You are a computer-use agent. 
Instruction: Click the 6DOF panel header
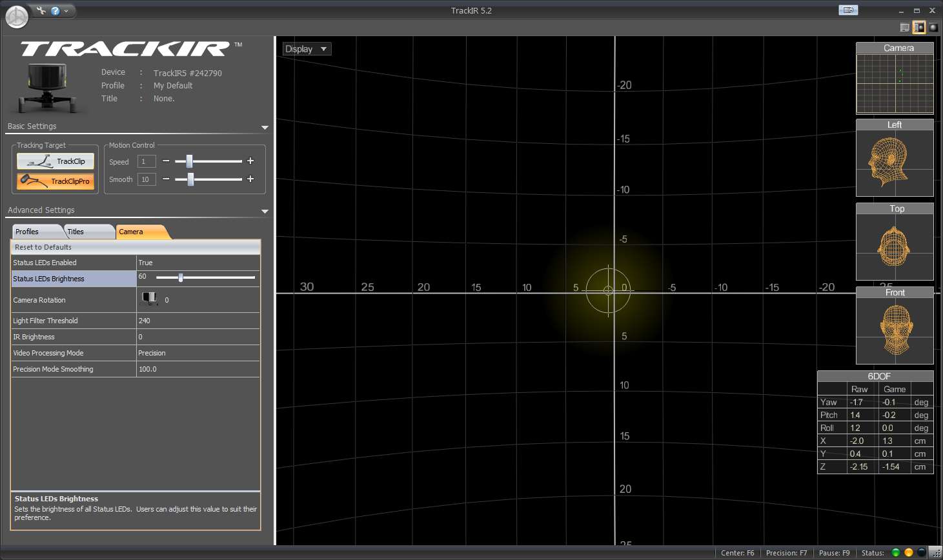point(875,376)
